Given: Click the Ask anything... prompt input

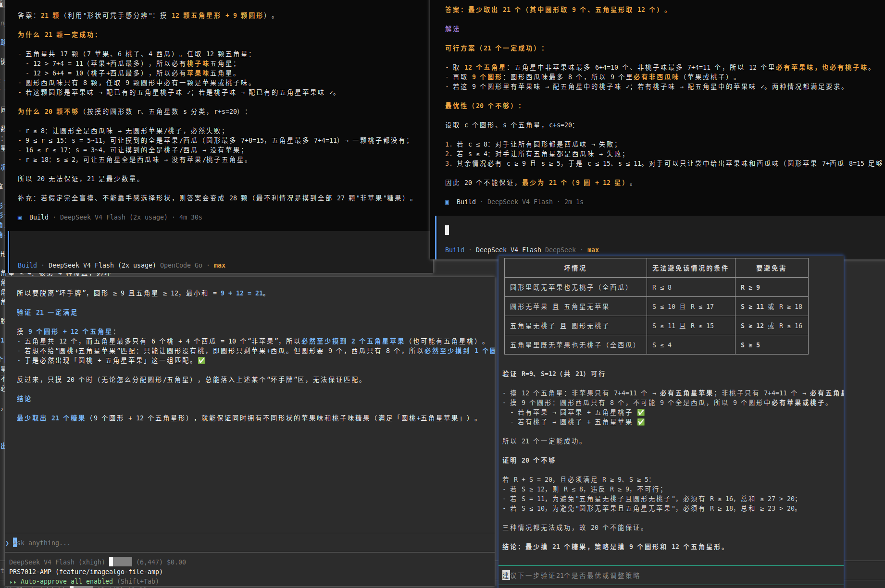Looking at the screenshot, I should [250, 543].
